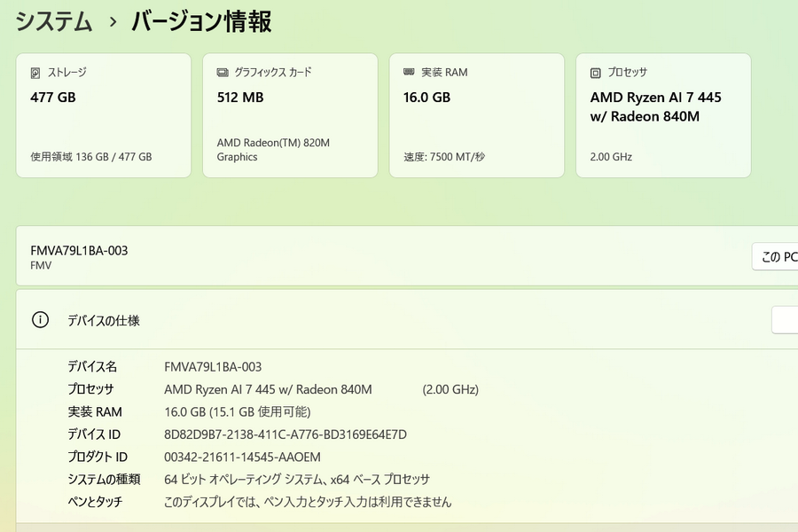The image size is (798, 532).
Task: Click the この PC rename button
Action: click(x=778, y=257)
